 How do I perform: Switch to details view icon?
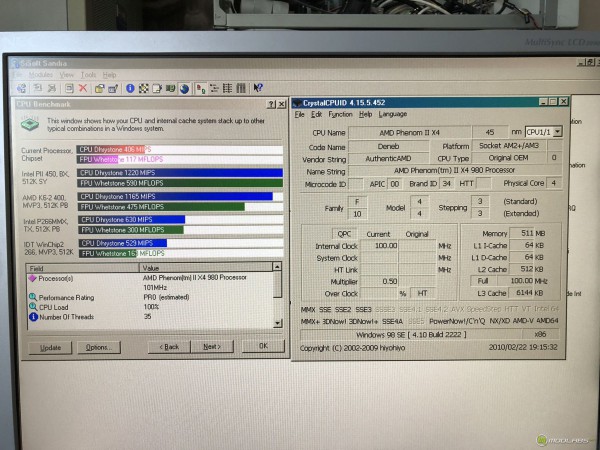pos(241,88)
